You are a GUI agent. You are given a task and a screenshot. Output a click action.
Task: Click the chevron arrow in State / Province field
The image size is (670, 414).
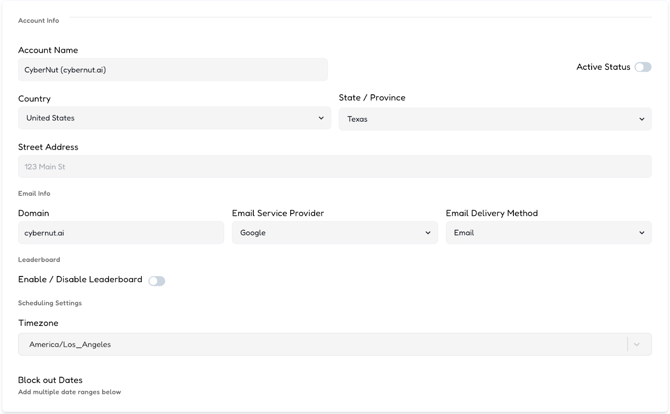pyautogui.click(x=641, y=119)
